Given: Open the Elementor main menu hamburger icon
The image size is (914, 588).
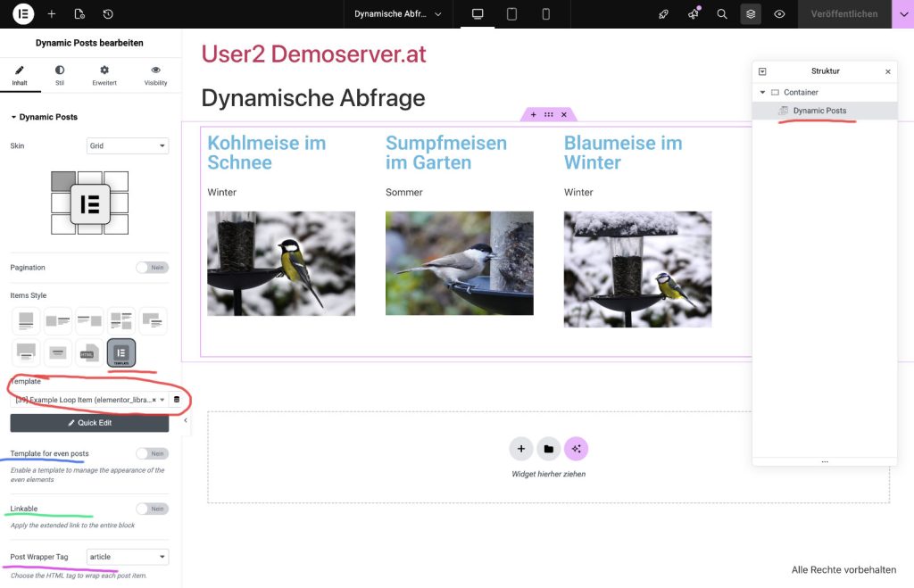Looking at the screenshot, I should tap(21, 13).
